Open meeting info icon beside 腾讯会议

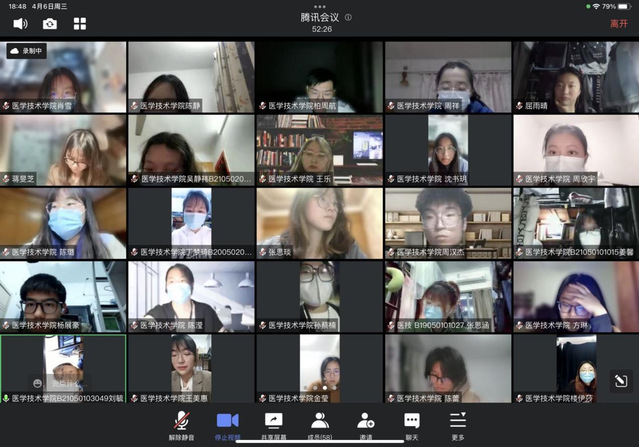pyautogui.click(x=347, y=17)
